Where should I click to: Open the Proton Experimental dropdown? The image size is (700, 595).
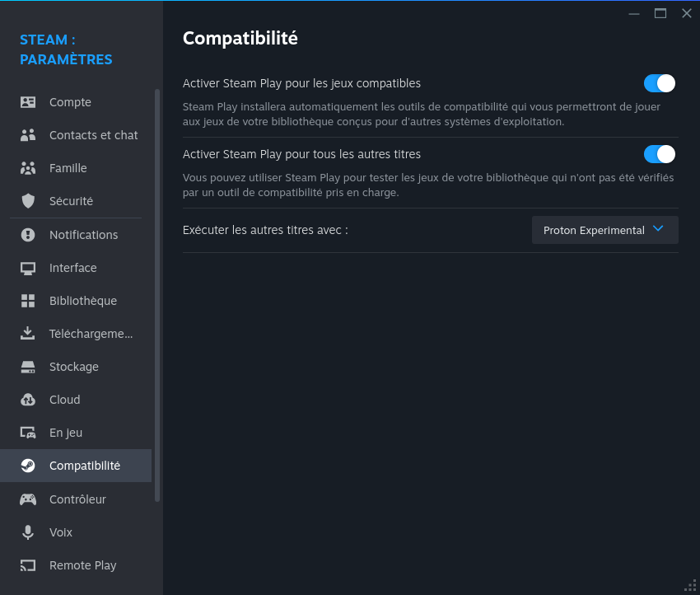pyautogui.click(x=605, y=230)
